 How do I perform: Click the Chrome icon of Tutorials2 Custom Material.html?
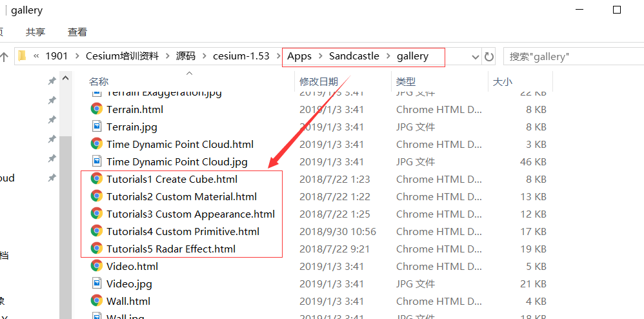97,196
